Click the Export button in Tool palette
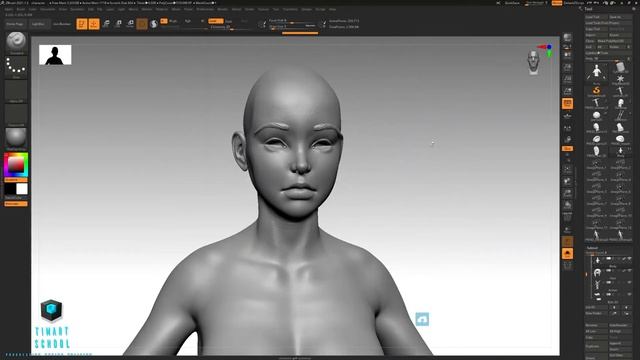The height and width of the screenshot is (360, 640). (620, 35)
